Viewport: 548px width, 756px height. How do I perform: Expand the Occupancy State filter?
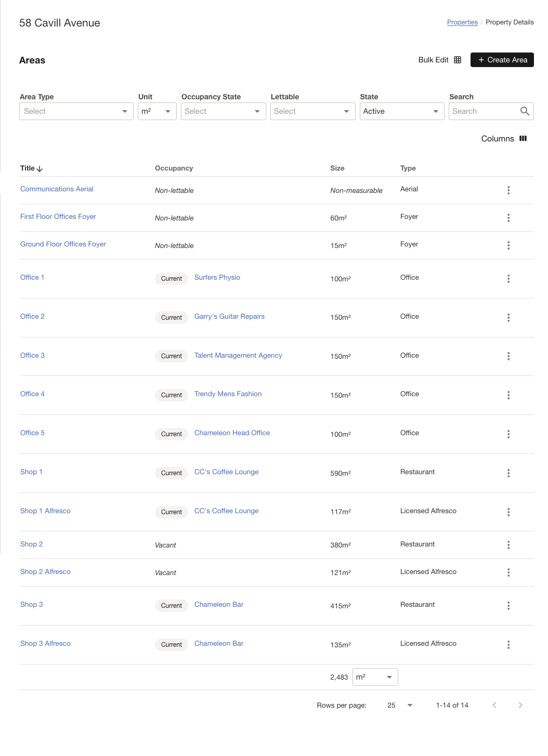(x=223, y=111)
